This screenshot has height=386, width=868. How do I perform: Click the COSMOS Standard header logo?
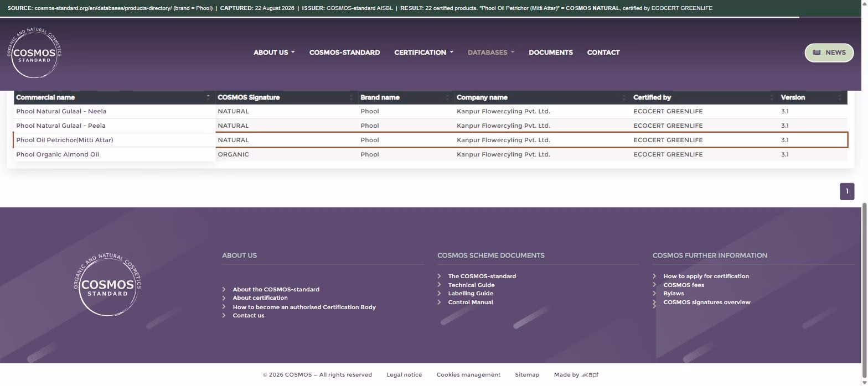(x=34, y=53)
